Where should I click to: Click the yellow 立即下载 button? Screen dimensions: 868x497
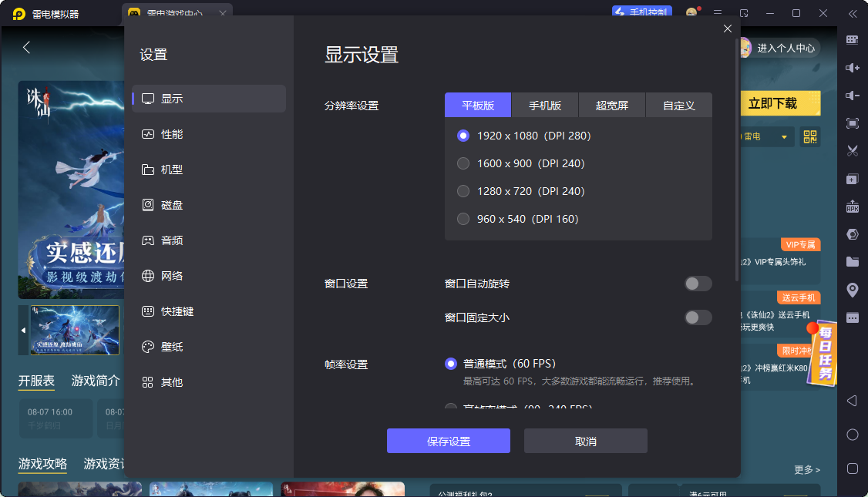[x=780, y=103]
